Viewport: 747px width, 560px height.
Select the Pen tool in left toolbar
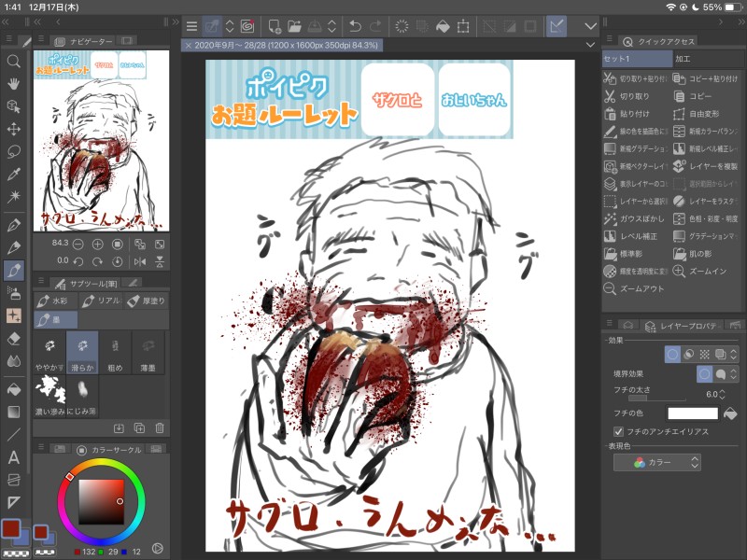pos(14,225)
